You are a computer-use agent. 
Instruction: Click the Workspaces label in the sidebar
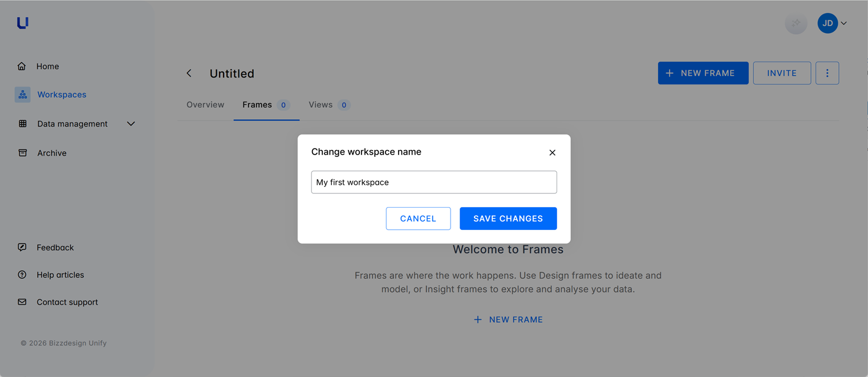click(62, 95)
